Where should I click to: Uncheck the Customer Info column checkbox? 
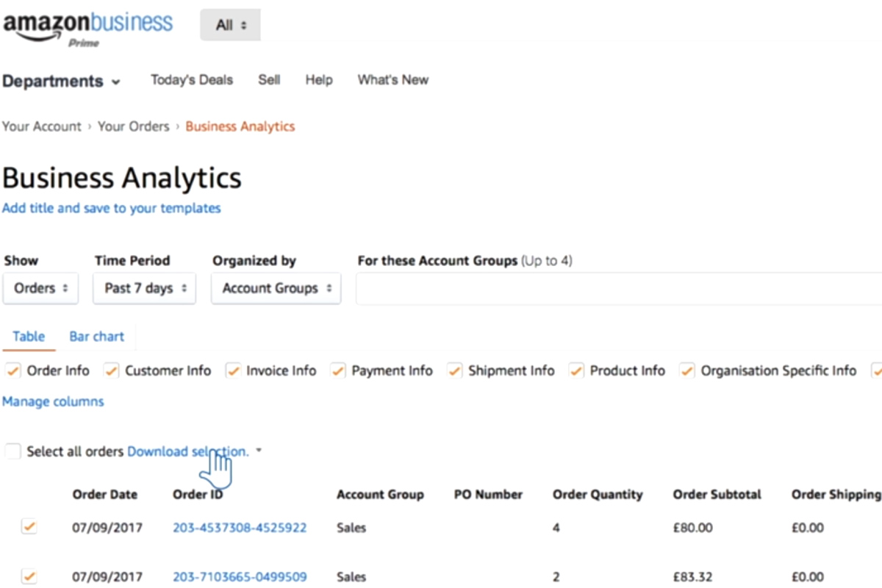(111, 370)
